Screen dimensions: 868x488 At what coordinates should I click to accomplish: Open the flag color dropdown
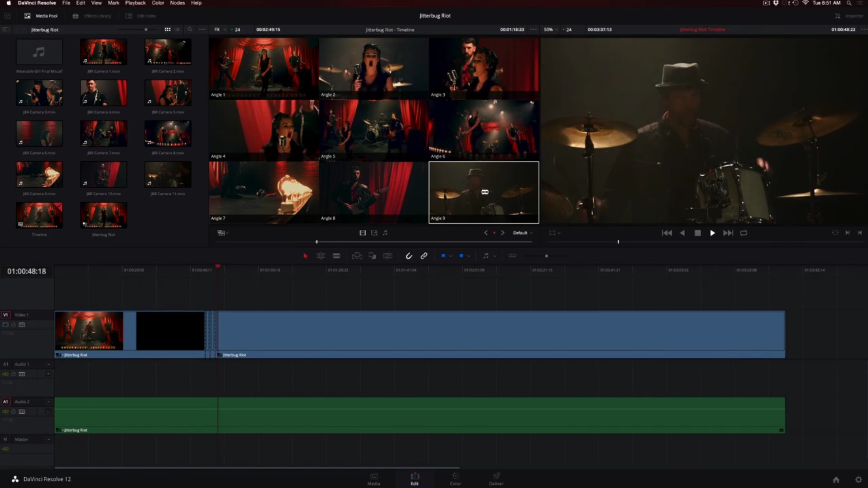[x=451, y=256]
